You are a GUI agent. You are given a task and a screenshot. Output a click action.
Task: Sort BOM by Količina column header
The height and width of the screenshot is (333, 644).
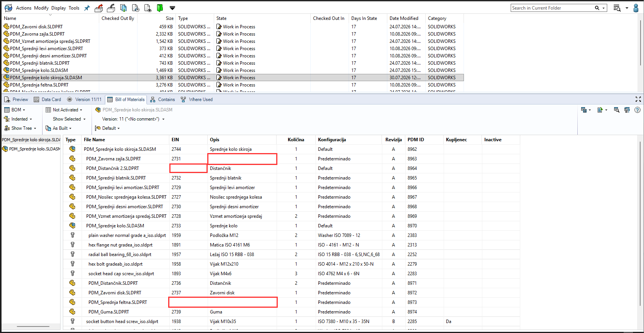(x=296, y=140)
